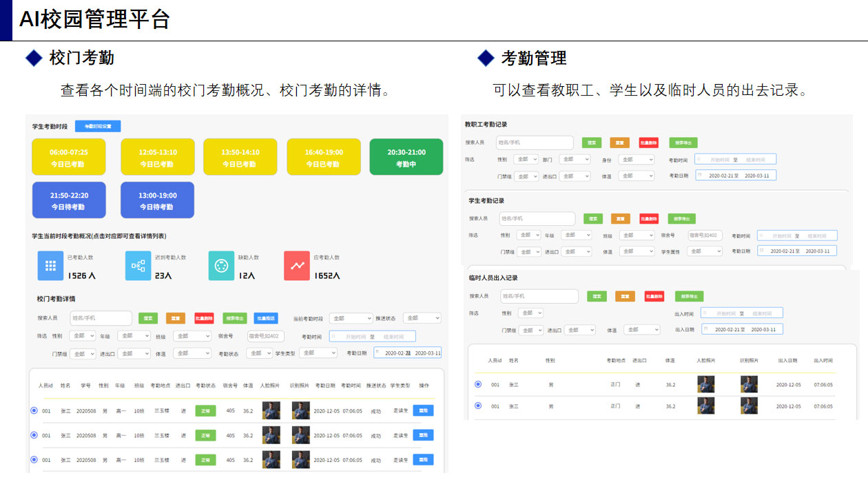Click red 批量删除 button in 学生考勤记录
This screenshot has height=482, width=868.
tap(648, 218)
